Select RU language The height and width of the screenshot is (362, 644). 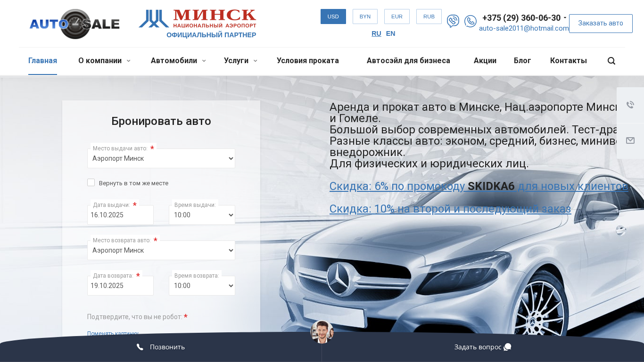tap(376, 33)
